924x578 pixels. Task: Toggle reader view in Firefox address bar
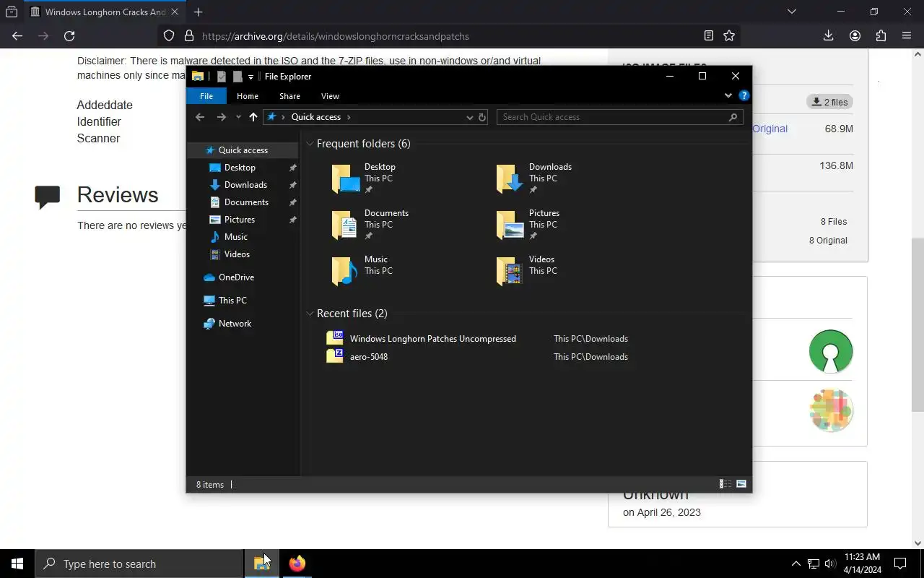709,36
